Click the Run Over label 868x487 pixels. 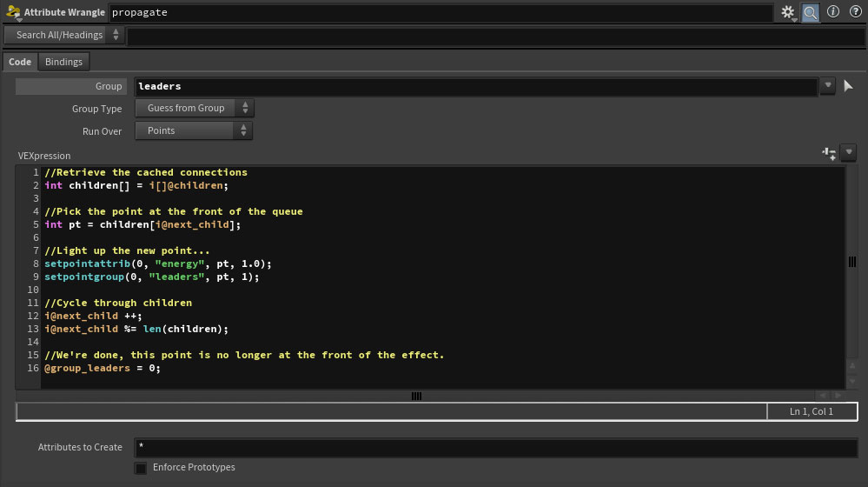[102, 131]
